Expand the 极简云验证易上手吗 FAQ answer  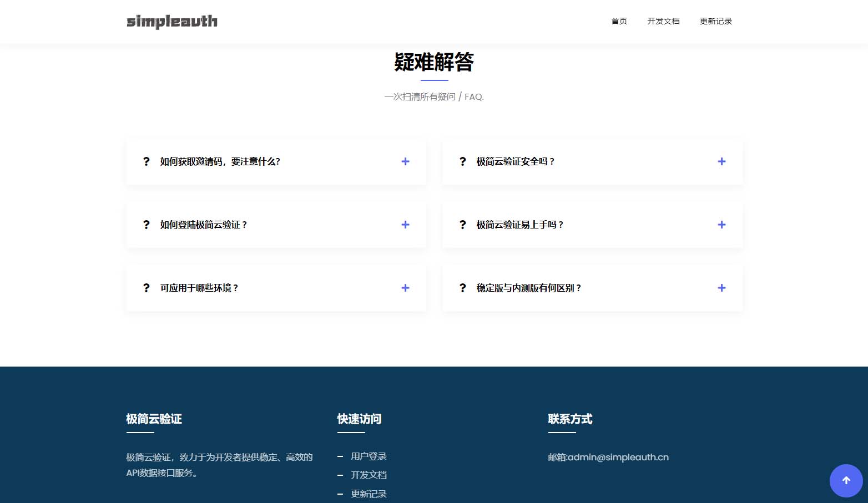[721, 225]
